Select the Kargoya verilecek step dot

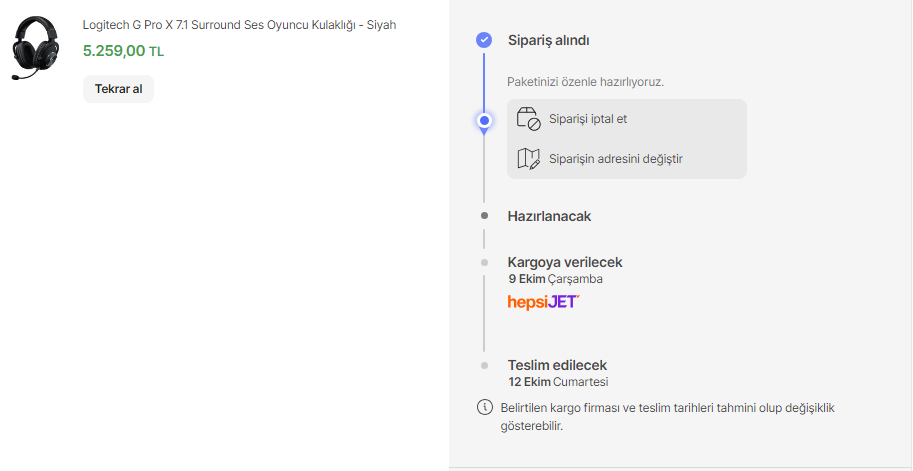[484, 262]
